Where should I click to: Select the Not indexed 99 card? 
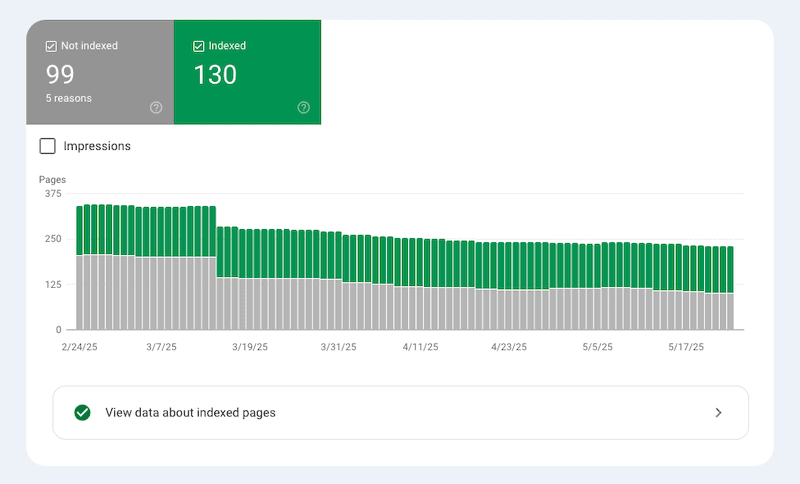coord(100,72)
